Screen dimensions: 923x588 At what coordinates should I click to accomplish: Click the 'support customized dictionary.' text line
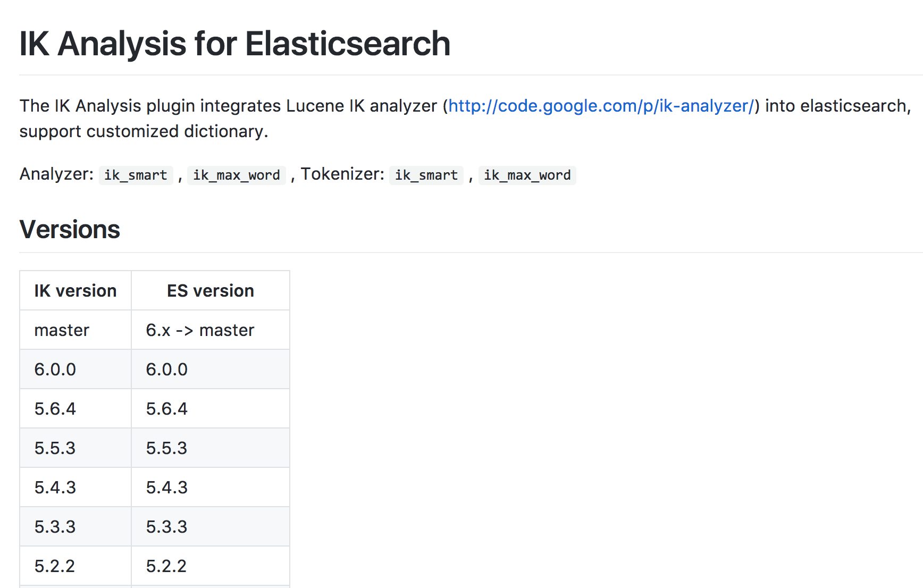point(144,131)
